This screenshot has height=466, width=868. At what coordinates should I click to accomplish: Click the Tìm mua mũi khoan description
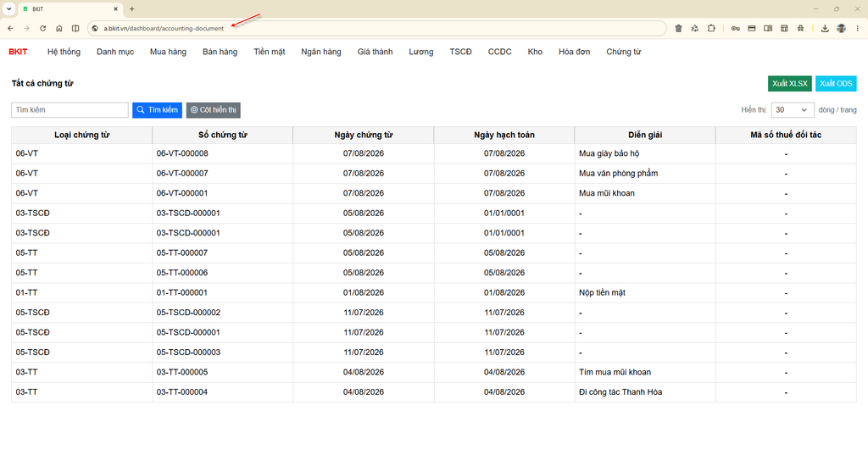pyautogui.click(x=615, y=372)
